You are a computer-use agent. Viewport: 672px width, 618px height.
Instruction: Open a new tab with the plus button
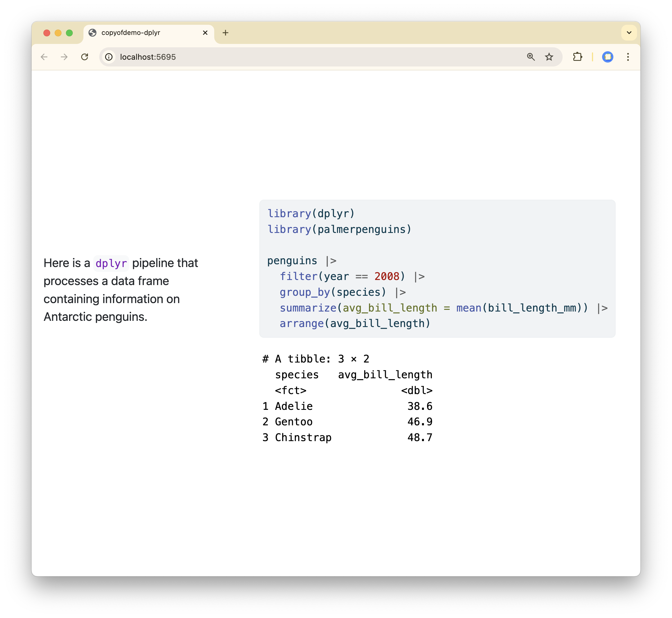(x=225, y=33)
